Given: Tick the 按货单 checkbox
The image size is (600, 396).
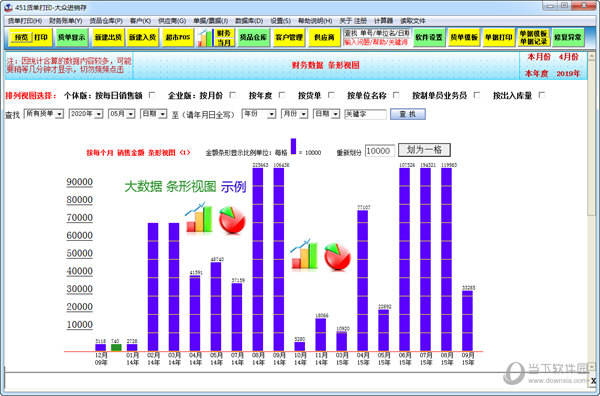Looking at the screenshot, I should click(331, 95).
